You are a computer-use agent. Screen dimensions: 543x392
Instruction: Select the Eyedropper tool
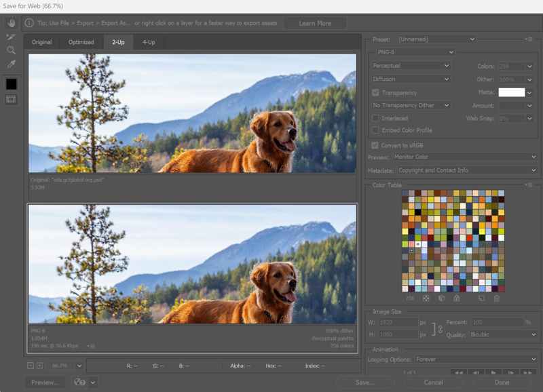pyautogui.click(x=11, y=64)
